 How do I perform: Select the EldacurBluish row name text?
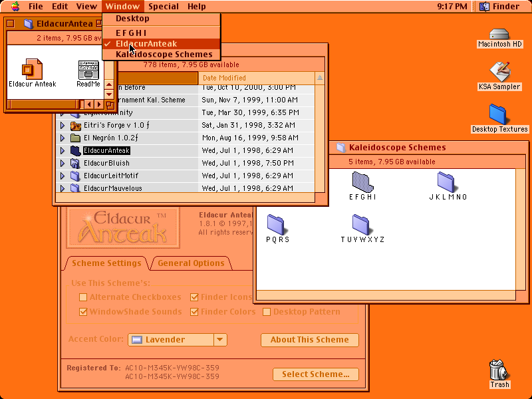pos(106,163)
